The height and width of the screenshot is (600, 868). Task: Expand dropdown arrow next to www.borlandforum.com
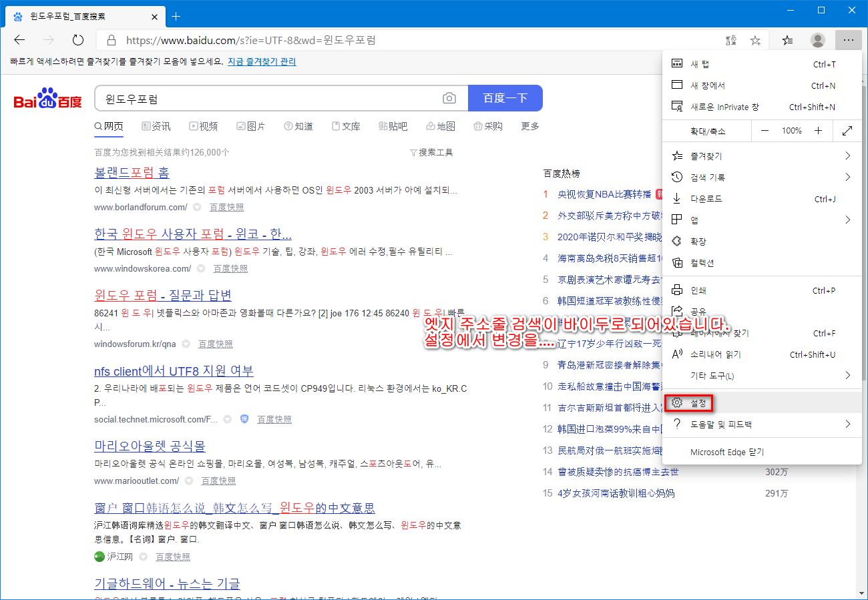pos(198,208)
